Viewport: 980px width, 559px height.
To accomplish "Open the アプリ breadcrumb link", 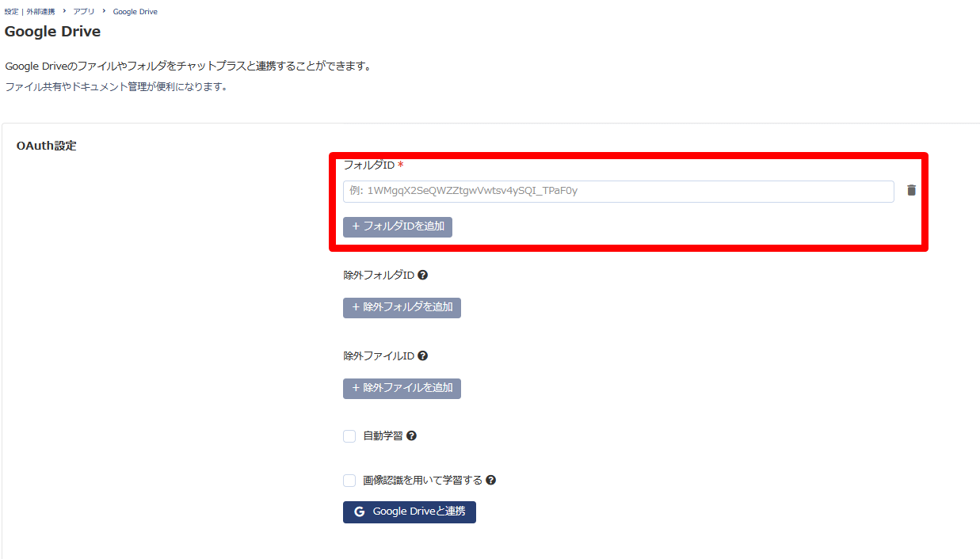I will pos(84,12).
